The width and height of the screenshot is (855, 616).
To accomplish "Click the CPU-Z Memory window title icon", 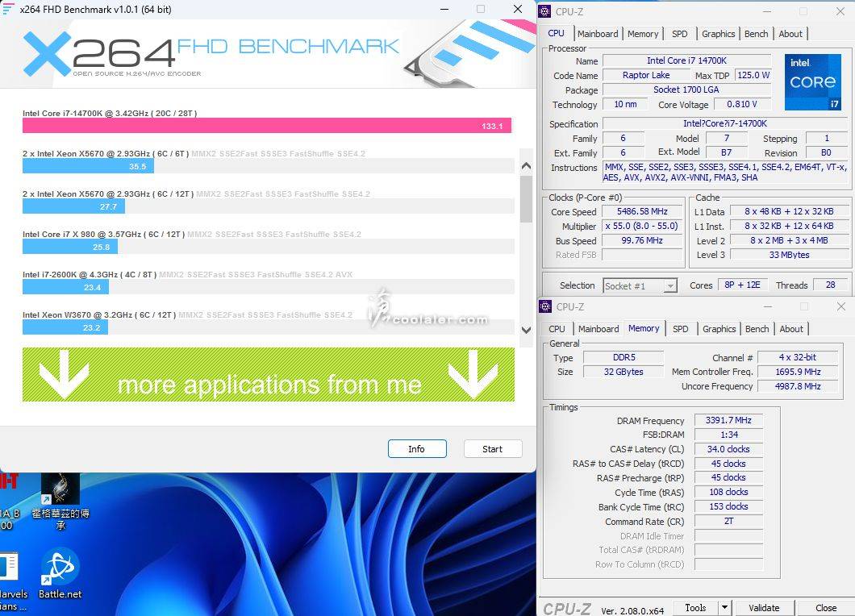I will [x=544, y=307].
